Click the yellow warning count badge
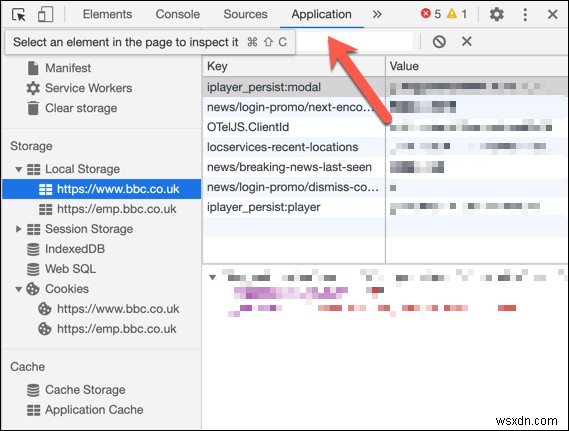Viewport: 569px width, 431px height. [457, 14]
